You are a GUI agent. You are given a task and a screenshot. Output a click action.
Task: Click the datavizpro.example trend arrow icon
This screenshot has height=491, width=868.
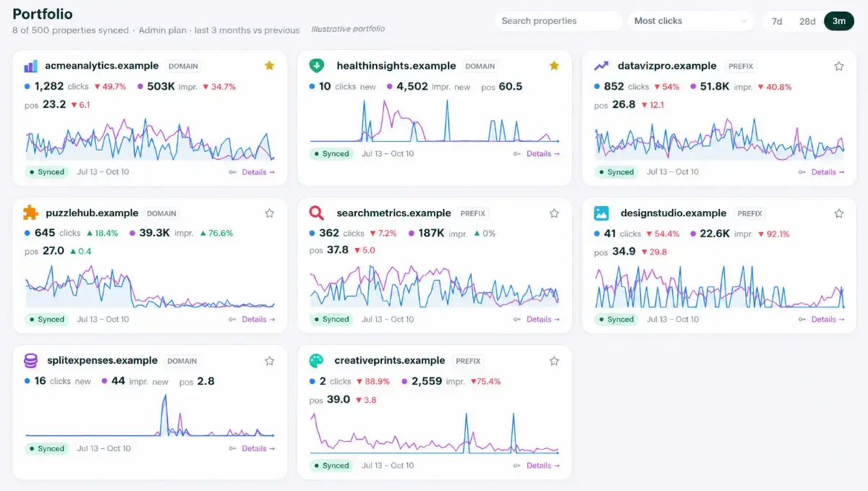click(601, 66)
